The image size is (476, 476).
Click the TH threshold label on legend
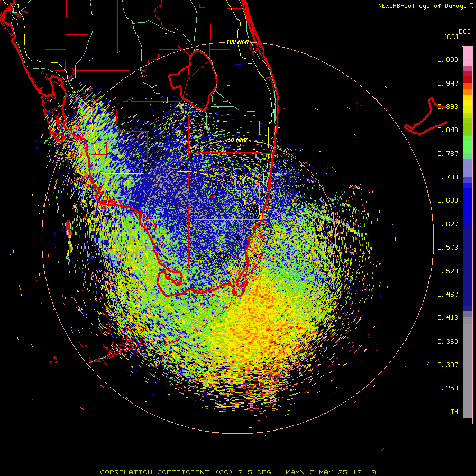coord(454,412)
